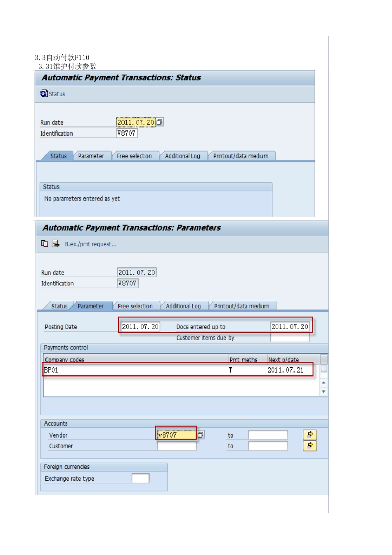Click the Customer items due by field

[x=290, y=338]
